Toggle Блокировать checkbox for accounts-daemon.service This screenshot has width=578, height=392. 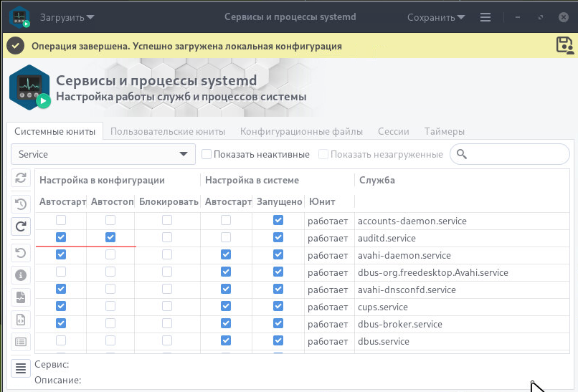tap(166, 220)
